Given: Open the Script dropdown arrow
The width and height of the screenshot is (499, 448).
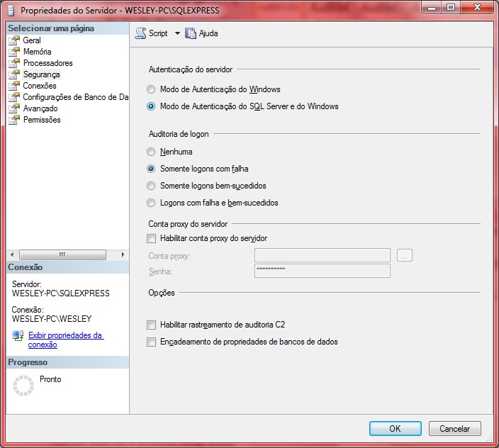Looking at the screenshot, I should (177, 33).
